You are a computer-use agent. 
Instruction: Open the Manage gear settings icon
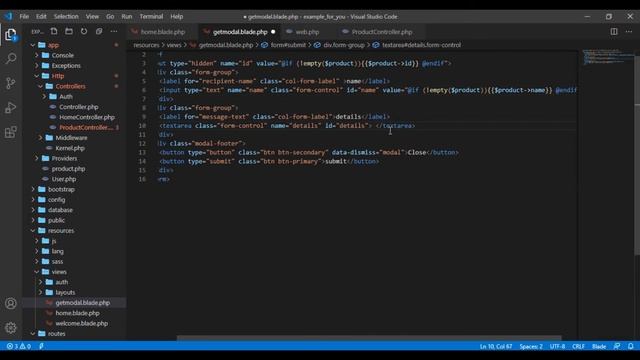coord(11,327)
